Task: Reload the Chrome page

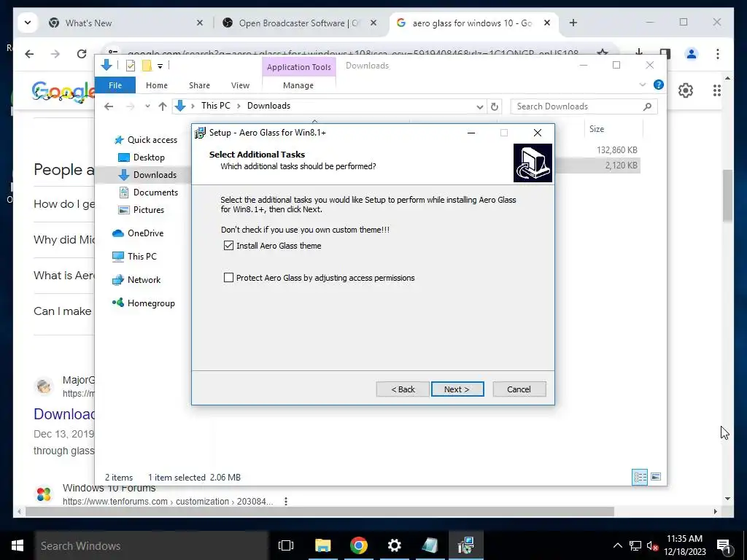Action: coord(82,54)
